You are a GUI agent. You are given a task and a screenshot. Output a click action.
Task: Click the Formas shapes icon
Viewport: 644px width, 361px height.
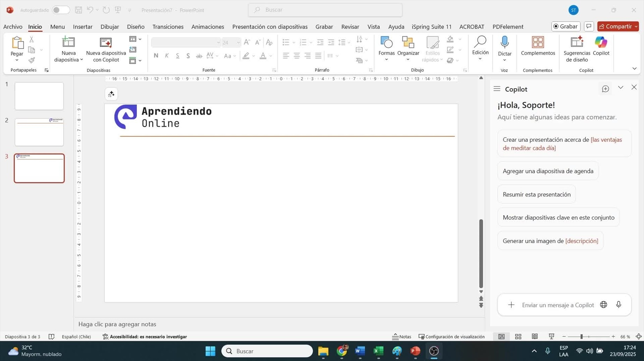386,43
